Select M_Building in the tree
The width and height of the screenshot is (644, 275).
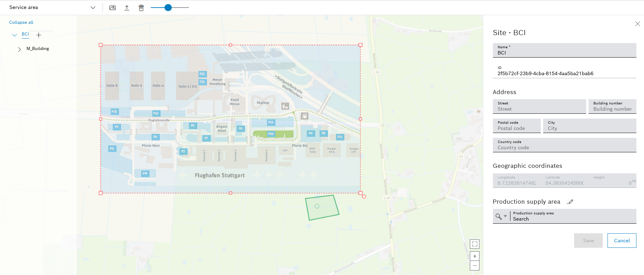(x=38, y=49)
